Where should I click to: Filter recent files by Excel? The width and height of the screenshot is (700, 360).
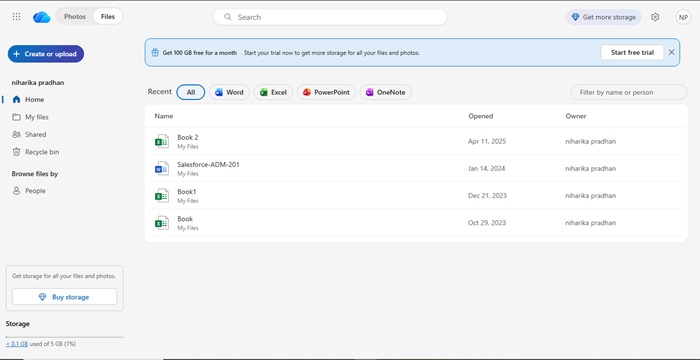coord(273,92)
